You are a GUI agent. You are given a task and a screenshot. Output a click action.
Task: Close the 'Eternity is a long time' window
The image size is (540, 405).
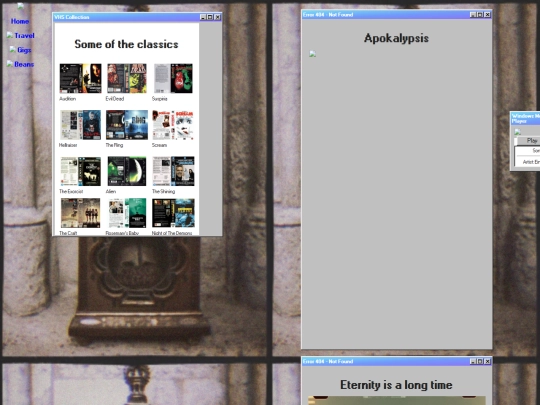(488, 361)
